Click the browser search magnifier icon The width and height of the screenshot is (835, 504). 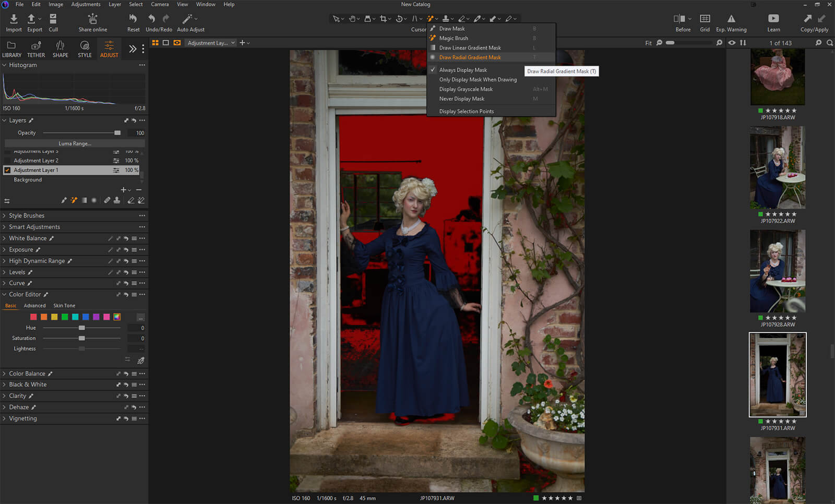coord(830,43)
